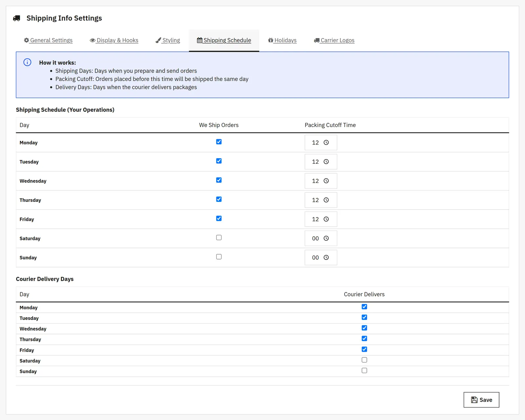Uncheck Courier Delivers for Tuesday
Screen dimensions: 525x420
364,317
